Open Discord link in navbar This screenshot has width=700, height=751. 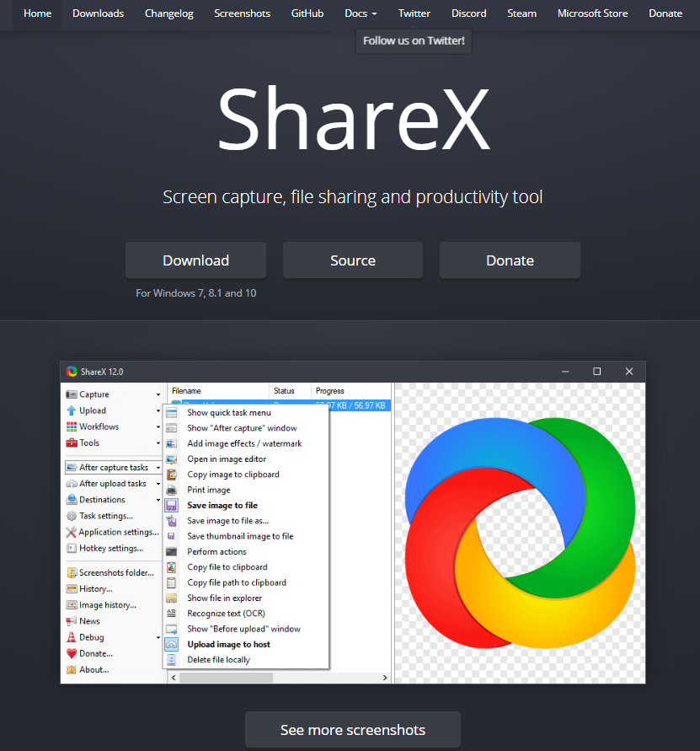coord(468,13)
